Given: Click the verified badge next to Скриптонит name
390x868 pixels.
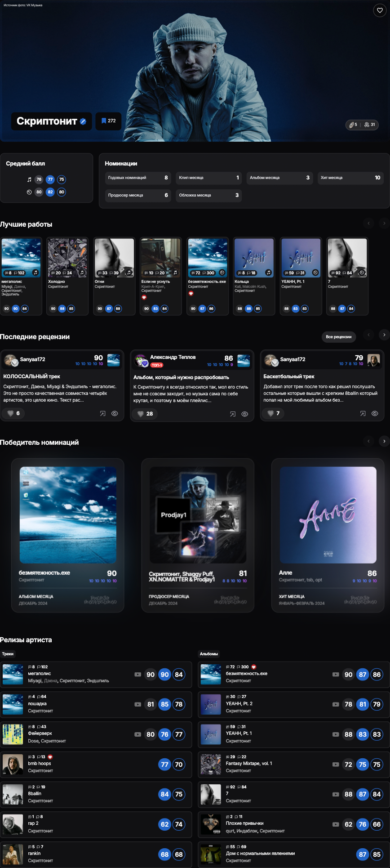Looking at the screenshot, I should [83, 121].
